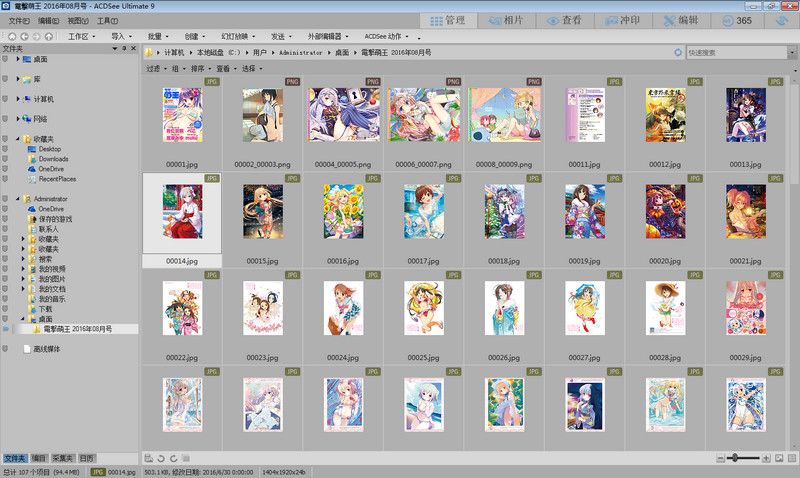Rotate left using the bottom toolbar icon

click(x=161, y=458)
